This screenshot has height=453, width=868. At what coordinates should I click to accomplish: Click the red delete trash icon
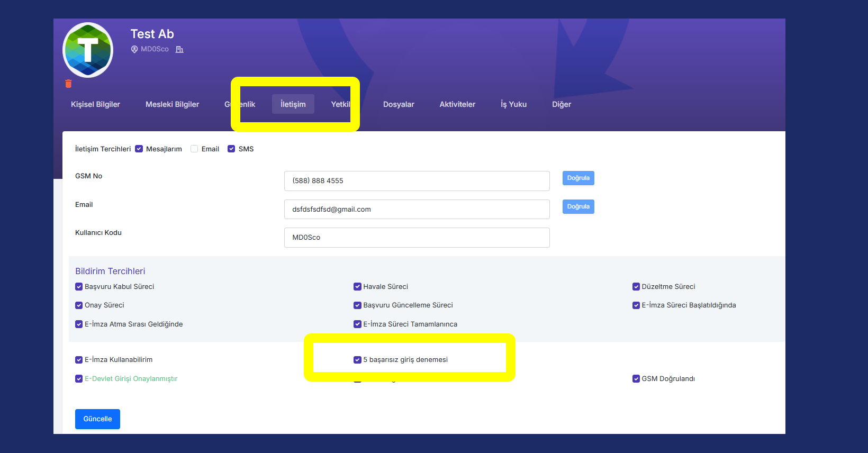68,84
